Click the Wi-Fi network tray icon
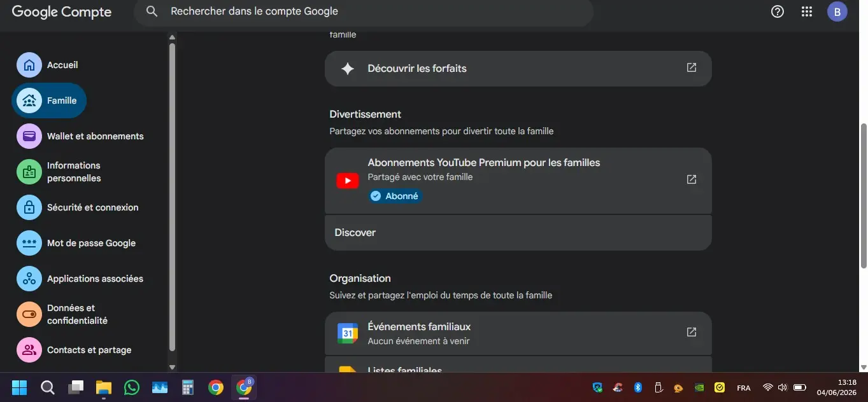The height and width of the screenshot is (402, 868). pyautogui.click(x=768, y=387)
